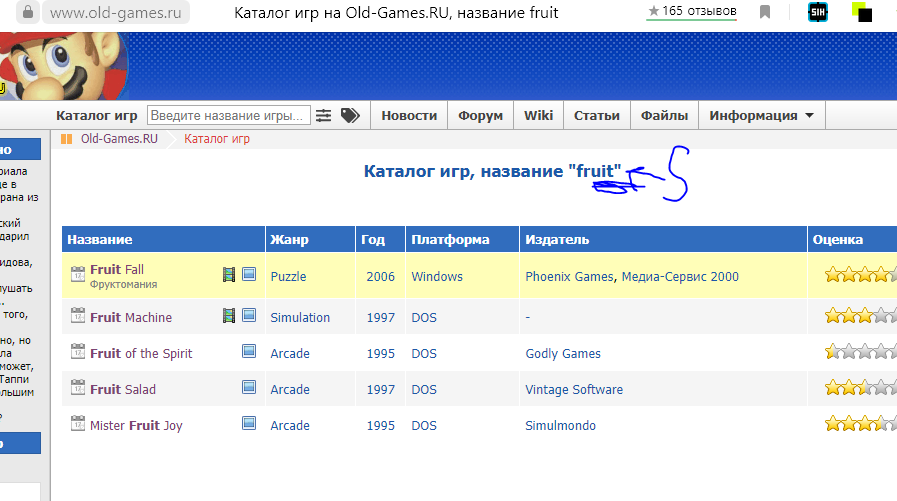
Task: Click the star rating for Fruit of the Spirit
Action: [860, 352]
